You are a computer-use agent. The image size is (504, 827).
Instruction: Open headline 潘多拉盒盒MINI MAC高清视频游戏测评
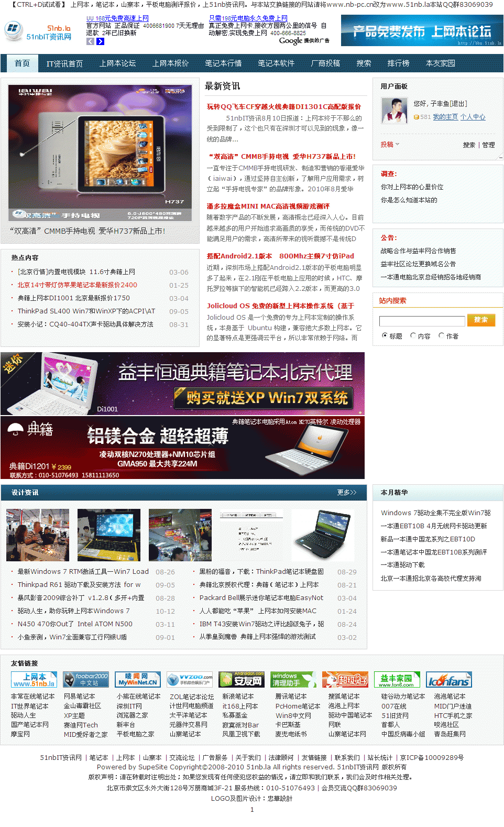pos(268,206)
